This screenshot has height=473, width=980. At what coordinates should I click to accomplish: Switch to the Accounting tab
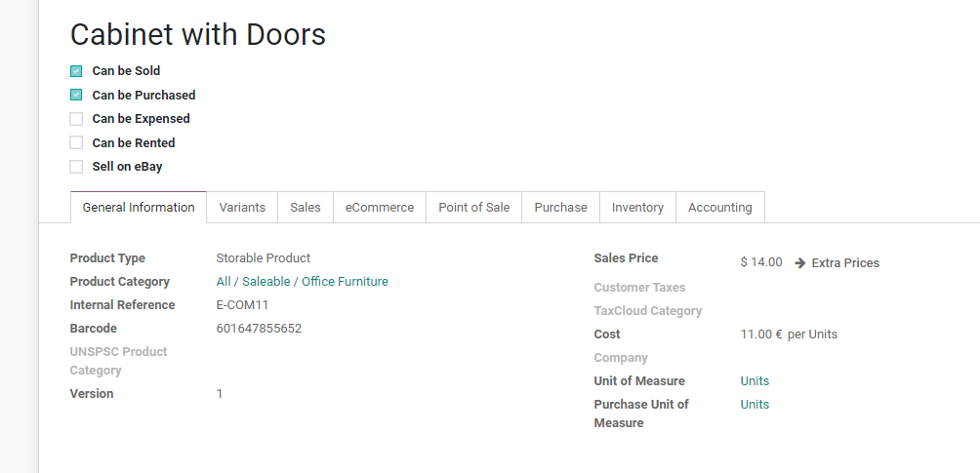click(x=719, y=208)
